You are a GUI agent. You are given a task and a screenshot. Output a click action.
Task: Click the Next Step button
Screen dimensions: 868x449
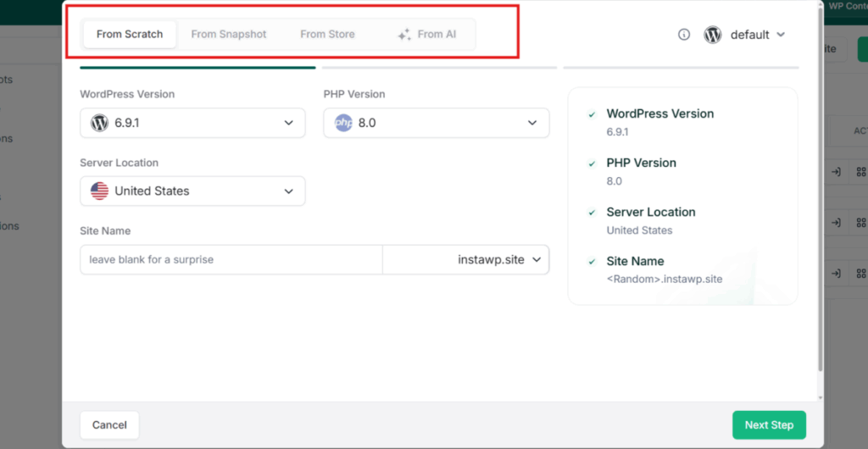[x=769, y=424]
